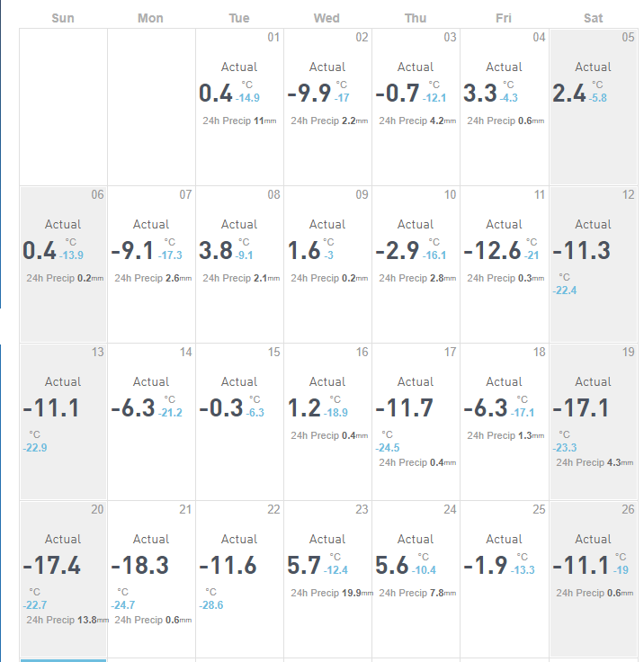Open day 15 cell with -0.3°C
The height and width of the screenshot is (662, 644).
click(239, 422)
